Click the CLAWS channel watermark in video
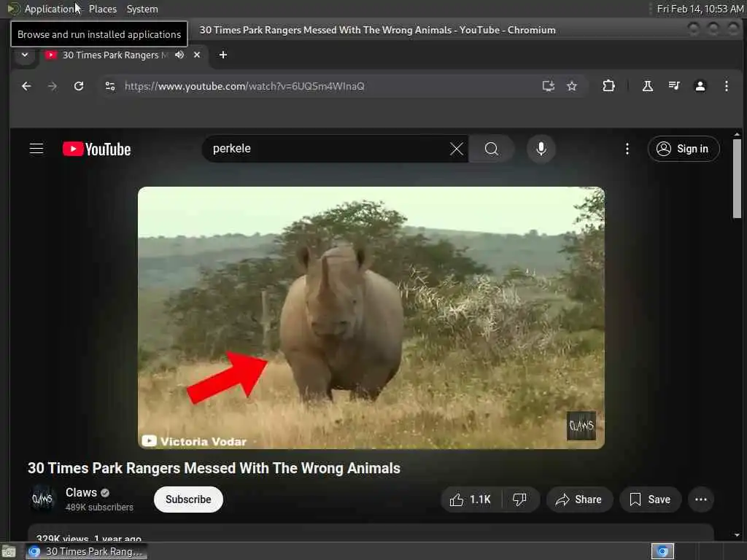This screenshot has height=560, width=747. (x=581, y=426)
